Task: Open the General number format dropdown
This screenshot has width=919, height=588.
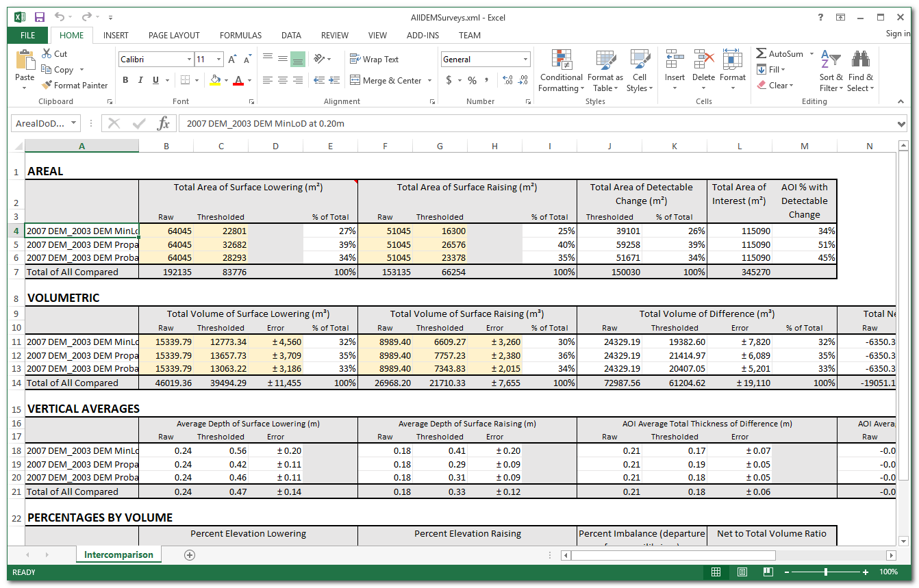Action: pyautogui.click(x=525, y=60)
